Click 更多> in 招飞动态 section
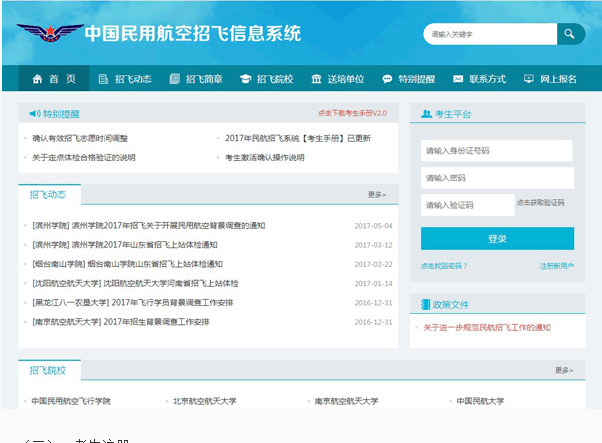Screen dimensions: 602x443 (377, 195)
